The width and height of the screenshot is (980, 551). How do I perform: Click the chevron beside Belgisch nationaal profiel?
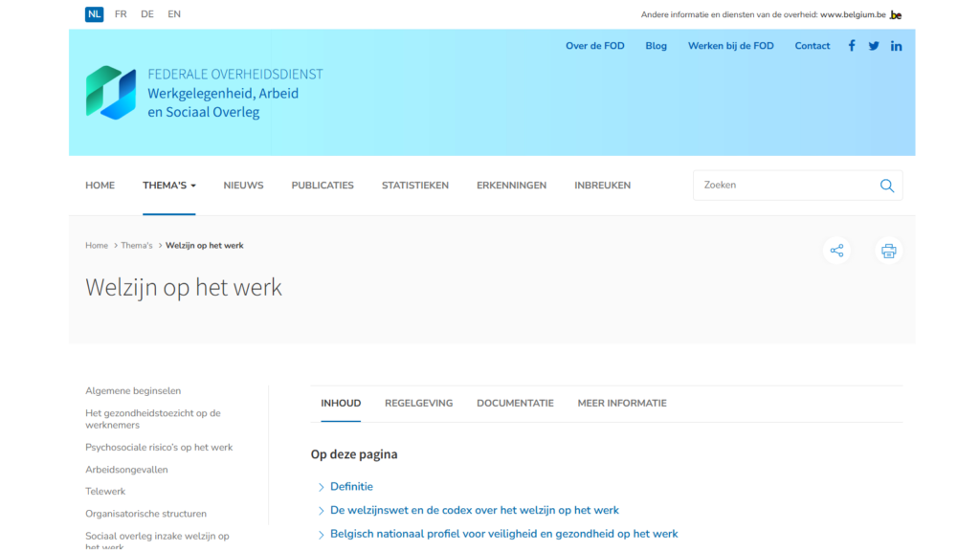[x=321, y=535]
